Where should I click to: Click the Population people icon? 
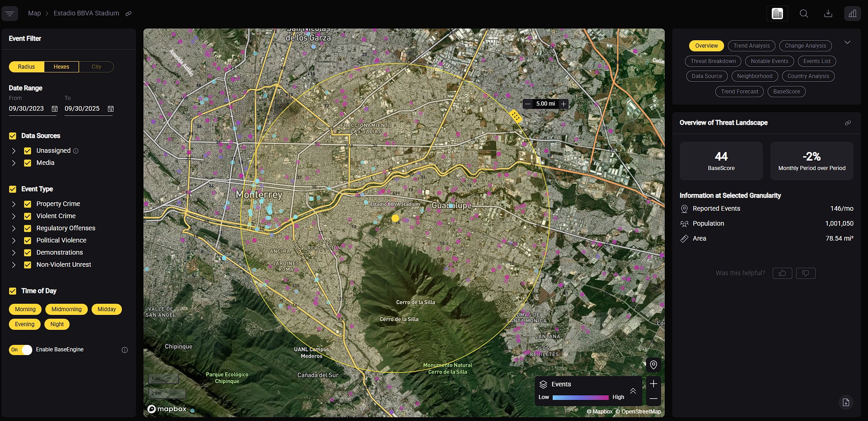(x=684, y=224)
